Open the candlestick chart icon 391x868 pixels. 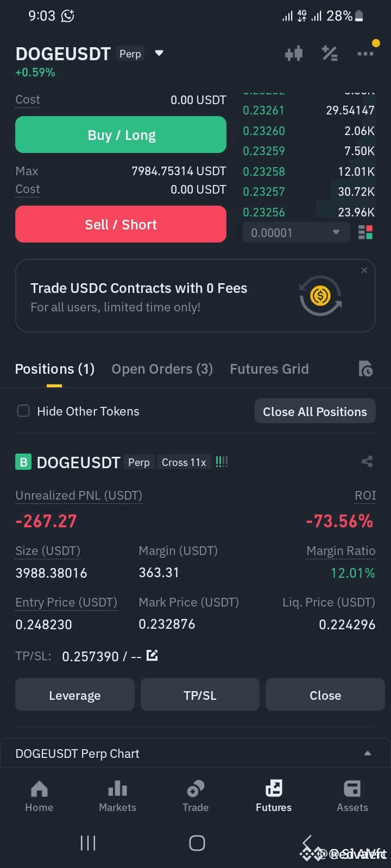[x=294, y=53]
